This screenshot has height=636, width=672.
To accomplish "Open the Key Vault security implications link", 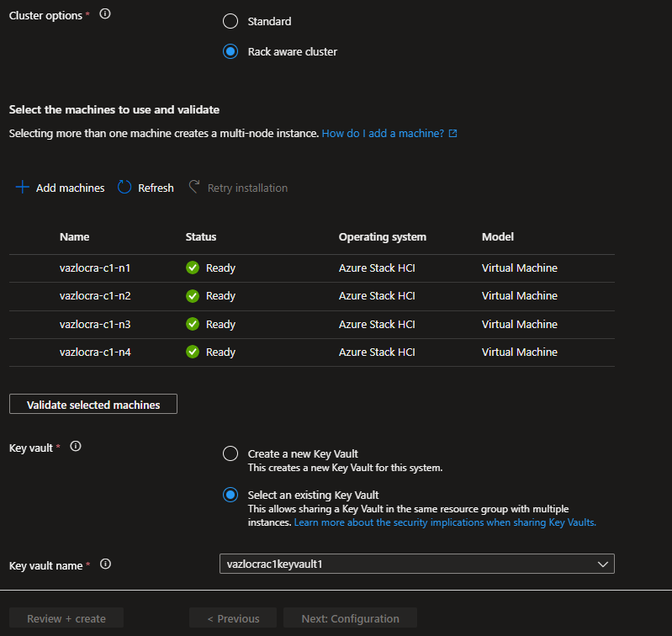I will 445,522.
